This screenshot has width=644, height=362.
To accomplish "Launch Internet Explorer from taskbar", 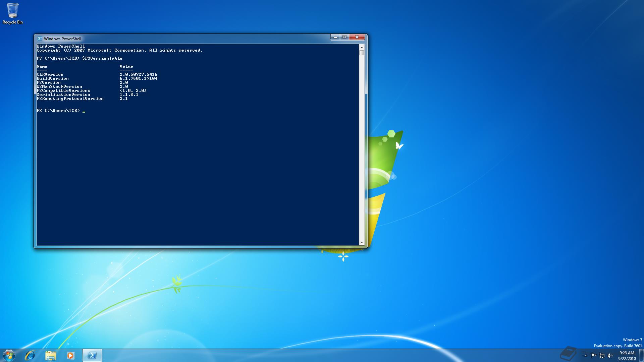I will [30, 355].
